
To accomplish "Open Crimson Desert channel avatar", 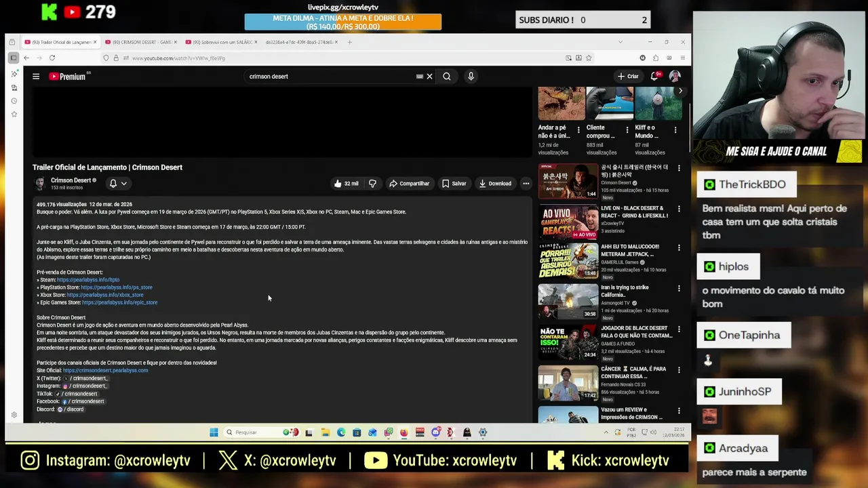I will coord(40,184).
